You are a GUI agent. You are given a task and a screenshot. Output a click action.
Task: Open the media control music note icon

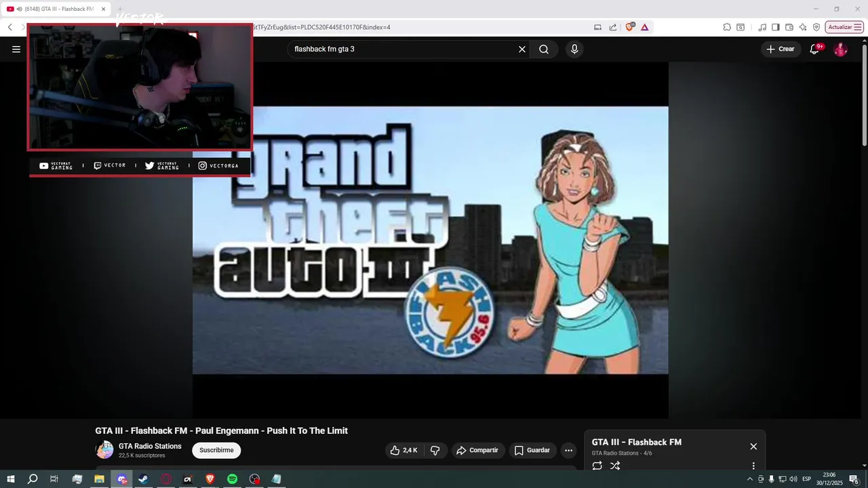[x=762, y=27]
